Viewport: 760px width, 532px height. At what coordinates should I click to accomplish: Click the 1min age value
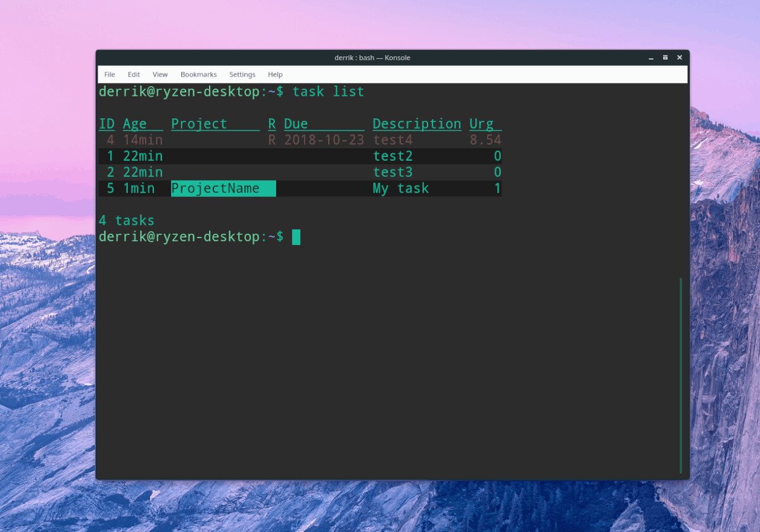point(139,189)
